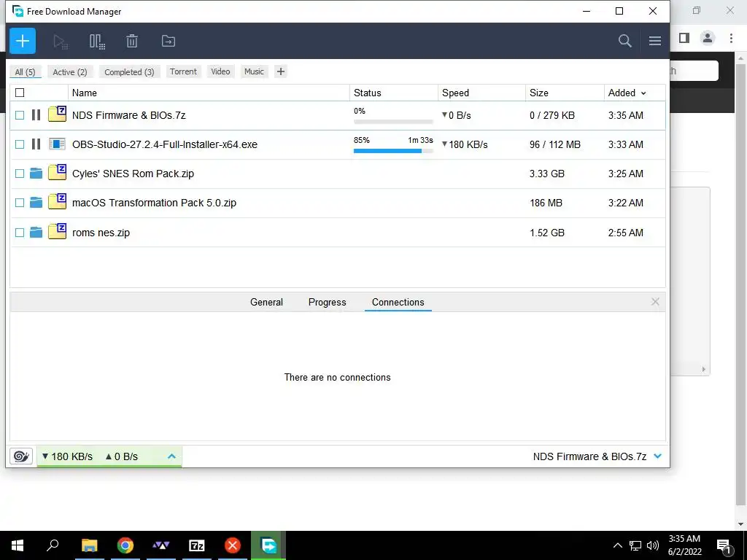747x560 pixels.
Task: Click the volume speaker icon in the system tray
Action: coord(653,545)
